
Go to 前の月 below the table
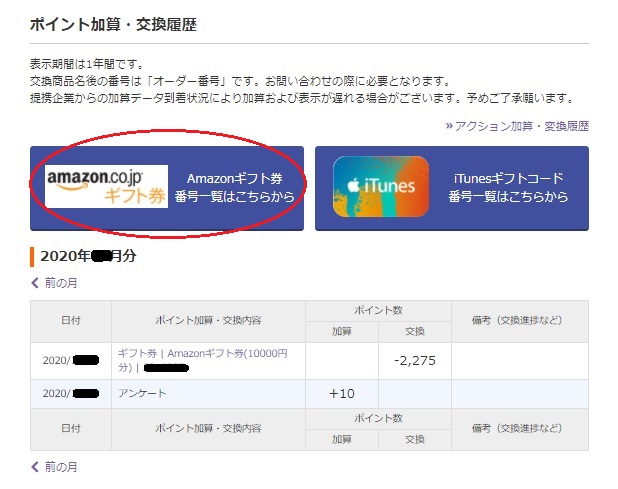[61, 467]
